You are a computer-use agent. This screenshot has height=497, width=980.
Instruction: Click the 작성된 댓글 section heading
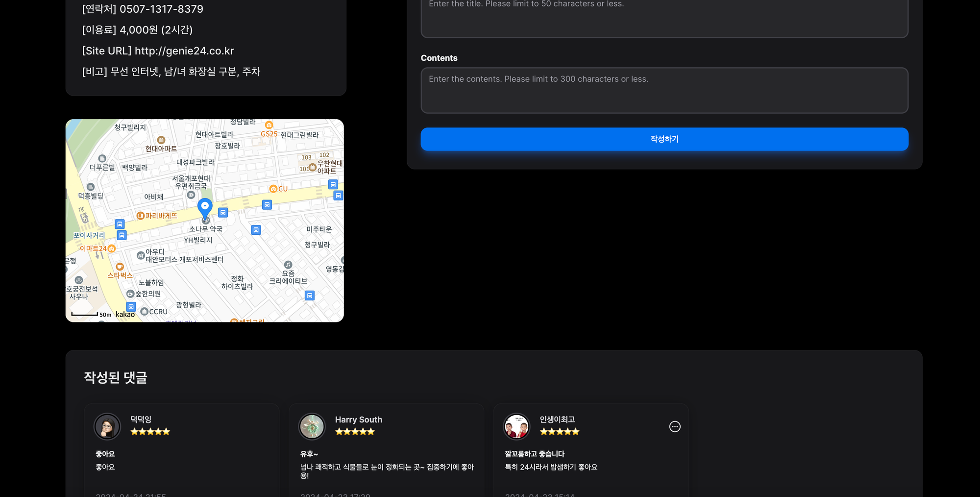tap(116, 377)
